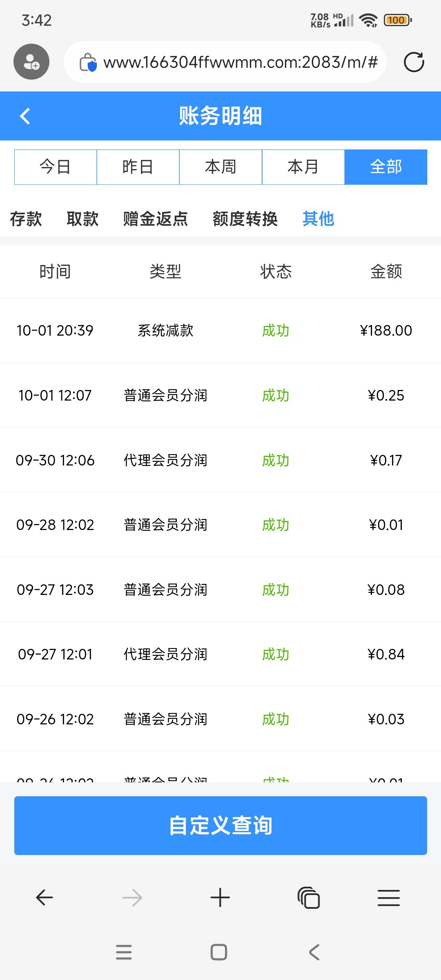
Task: Go back using browser toolbar arrow
Action: pos(45,898)
